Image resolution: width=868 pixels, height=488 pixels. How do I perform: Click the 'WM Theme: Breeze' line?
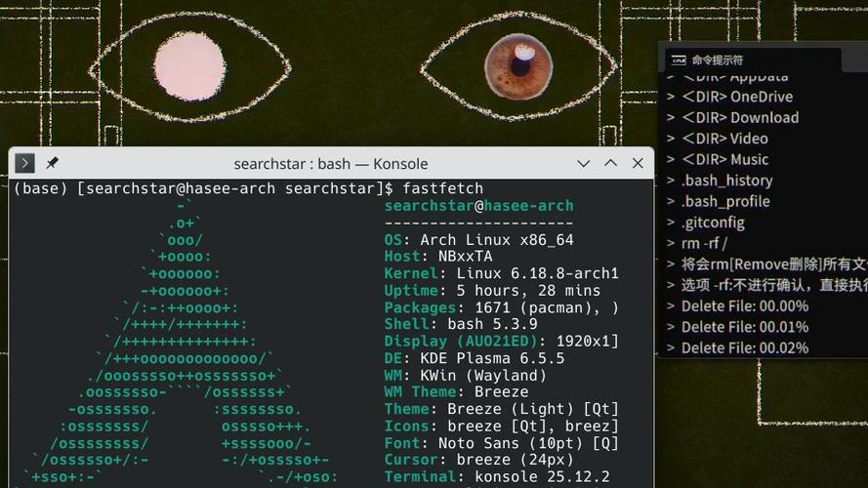456,391
